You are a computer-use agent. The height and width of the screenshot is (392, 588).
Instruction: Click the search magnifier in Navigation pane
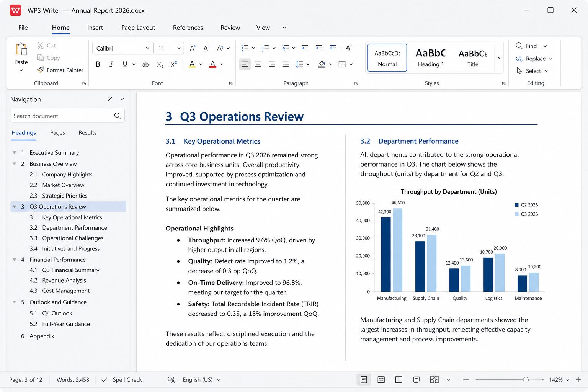click(117, 116)
